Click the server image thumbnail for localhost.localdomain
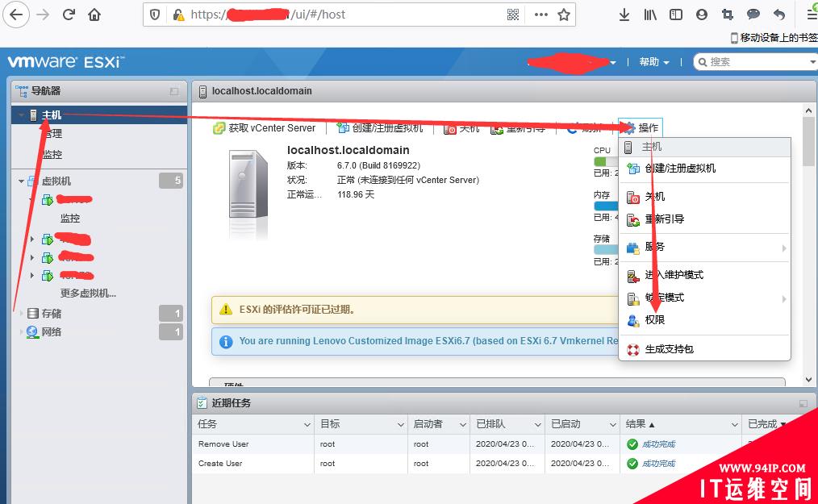Image resolution: width=818 pixels, height=504 pixels. [248, 184]
